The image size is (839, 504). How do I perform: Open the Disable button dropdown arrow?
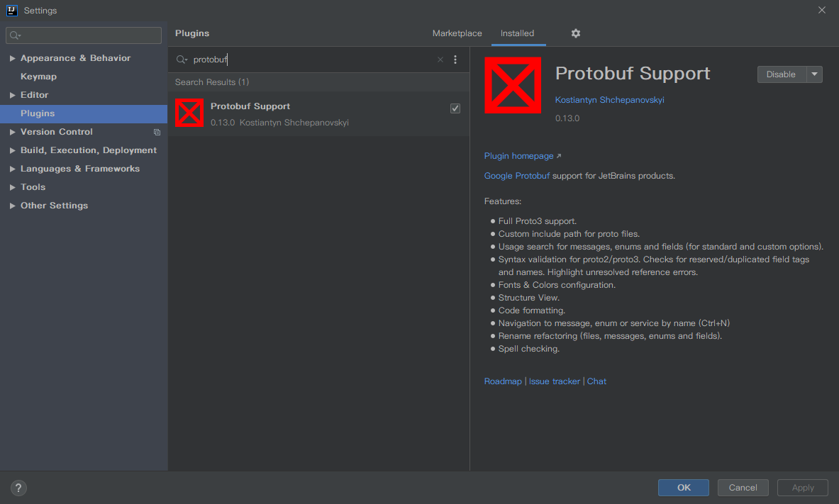[x=815, y=74]
